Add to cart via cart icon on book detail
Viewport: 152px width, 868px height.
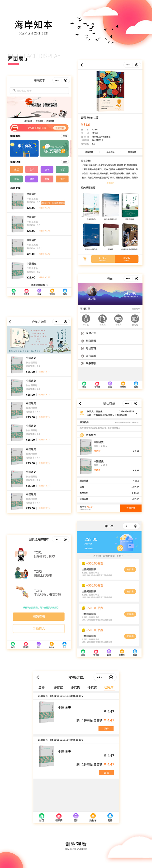[x=85, y=259]
